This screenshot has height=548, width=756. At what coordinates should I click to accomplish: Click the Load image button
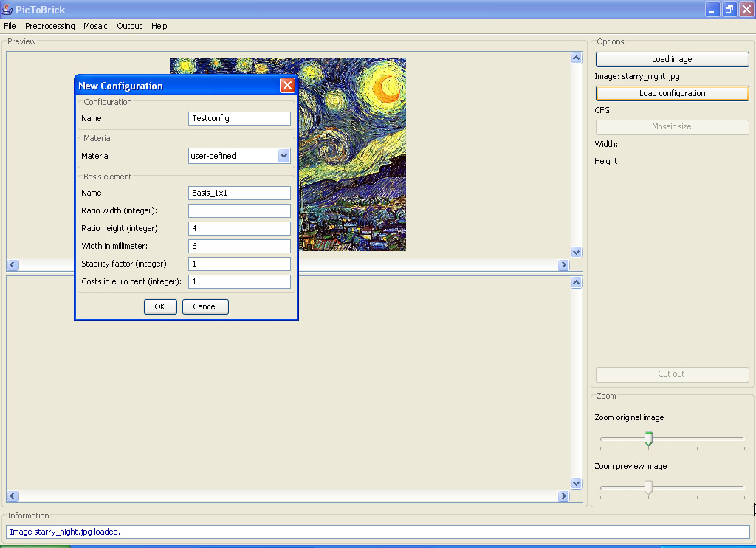(x=672, y=59)
